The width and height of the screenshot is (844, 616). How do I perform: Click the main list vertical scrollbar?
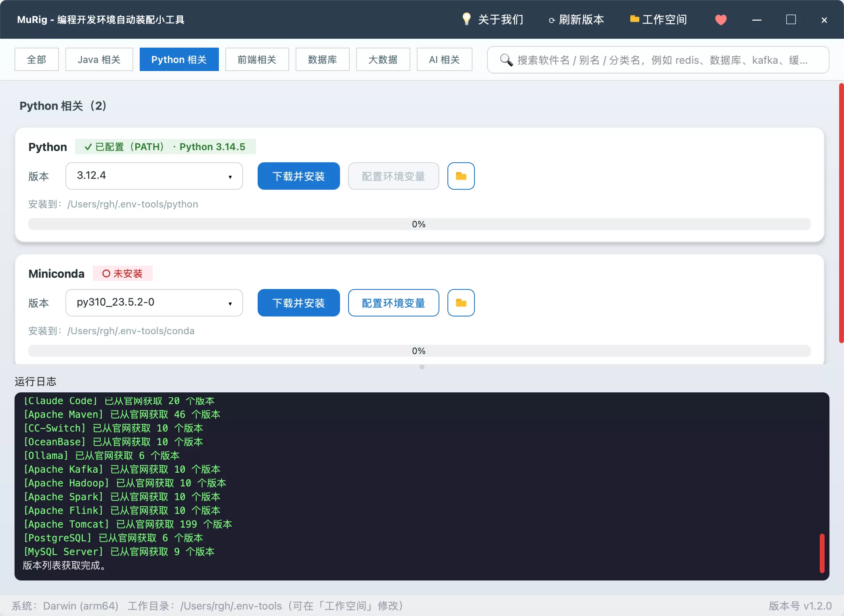(841, 213)
